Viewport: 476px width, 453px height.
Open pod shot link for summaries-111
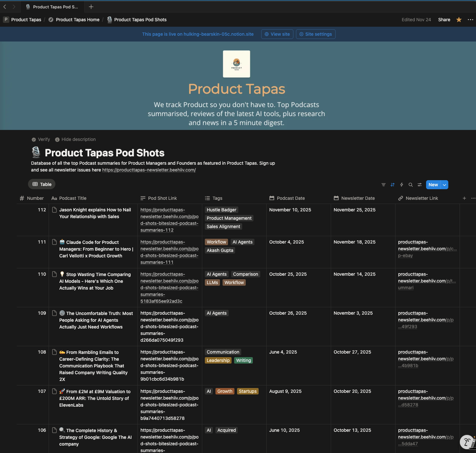[x=169, y=252]
